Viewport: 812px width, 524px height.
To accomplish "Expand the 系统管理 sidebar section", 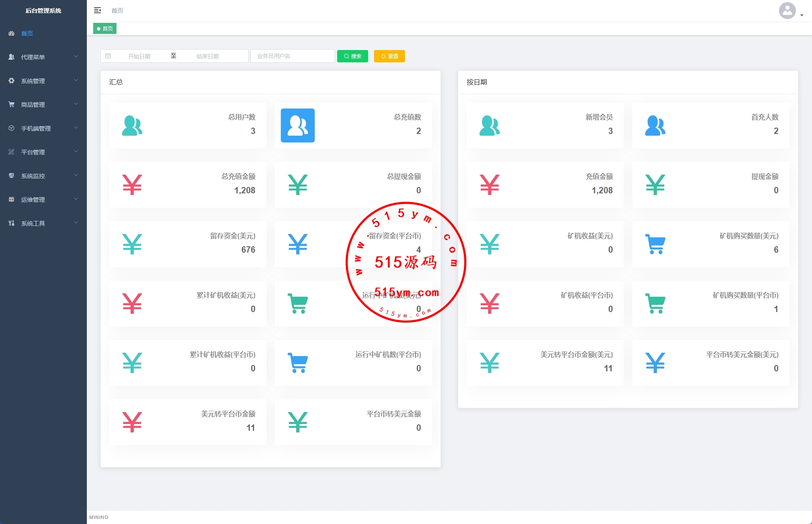I will coord(42,81).
